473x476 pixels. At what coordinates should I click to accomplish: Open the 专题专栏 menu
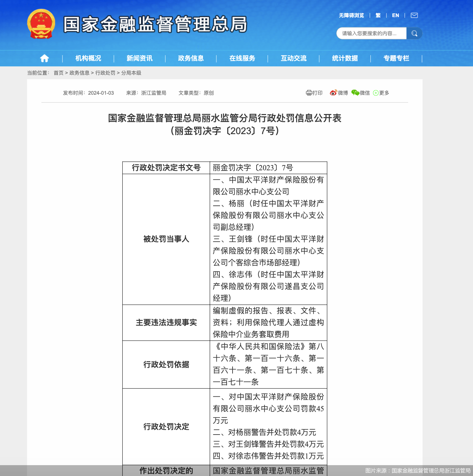pos(396,58)
